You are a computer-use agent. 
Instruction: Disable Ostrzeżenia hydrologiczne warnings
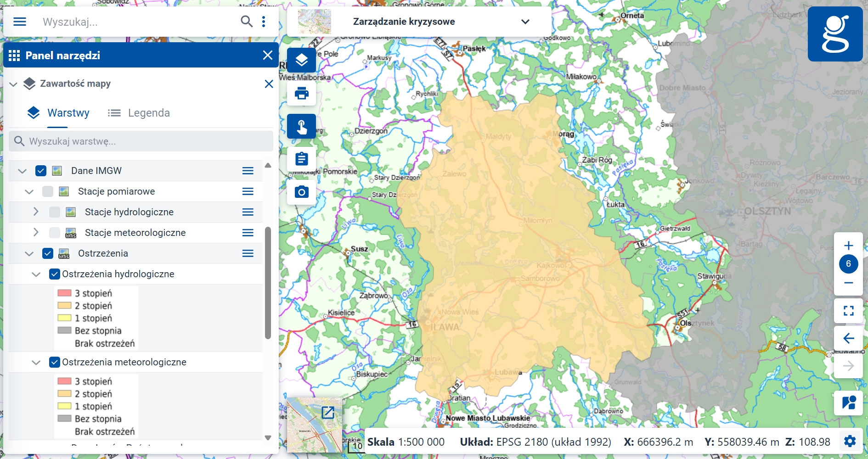[54, 274]
